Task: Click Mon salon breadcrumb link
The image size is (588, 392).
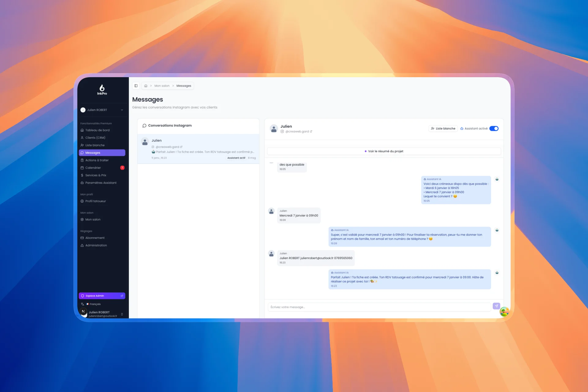Action: [162, 86]
